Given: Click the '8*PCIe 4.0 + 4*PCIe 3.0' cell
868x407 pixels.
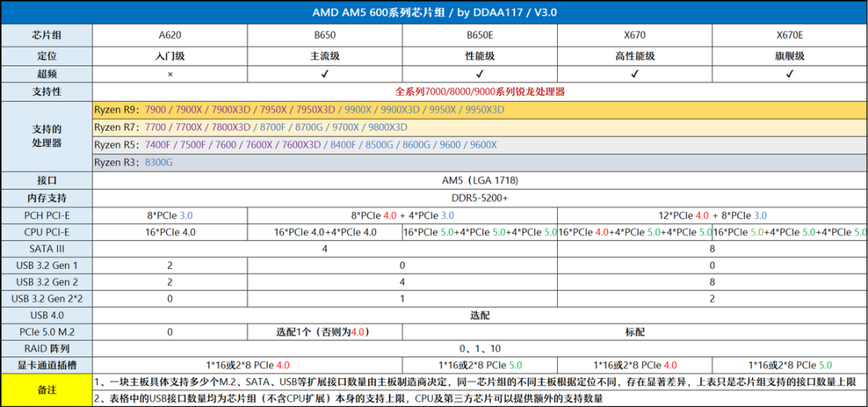Looking at the screenshot, I should click(x=402, y=216).
